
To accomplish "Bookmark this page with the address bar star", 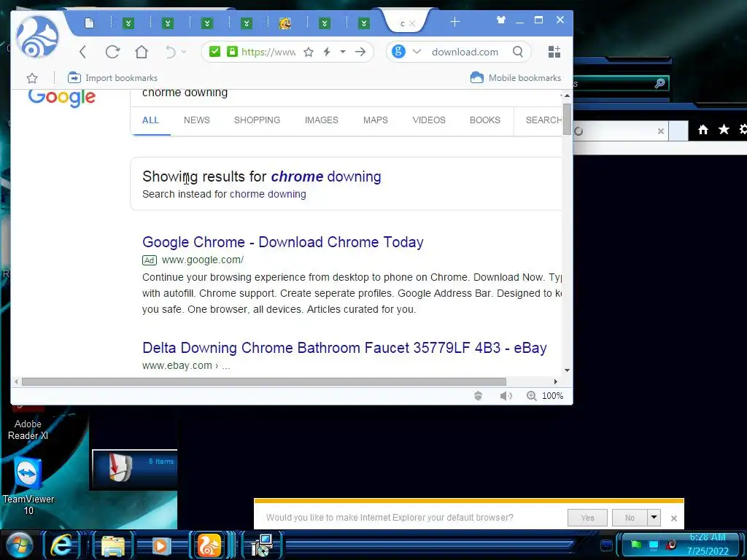I will tap(309, 52).
